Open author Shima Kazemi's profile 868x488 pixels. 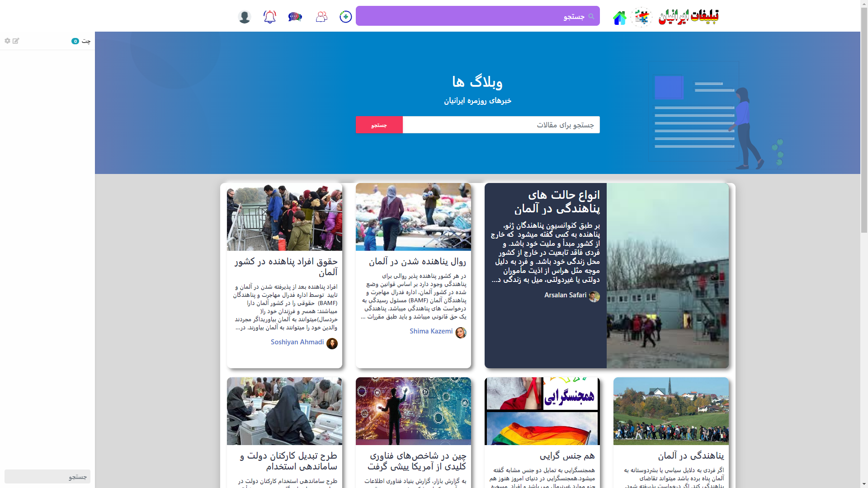click(431, 331)
